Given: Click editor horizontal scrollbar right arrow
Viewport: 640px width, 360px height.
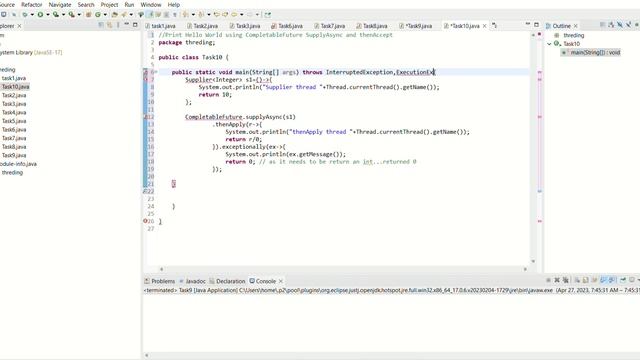Looking at the screenshot, I should (x=525, y=269).
